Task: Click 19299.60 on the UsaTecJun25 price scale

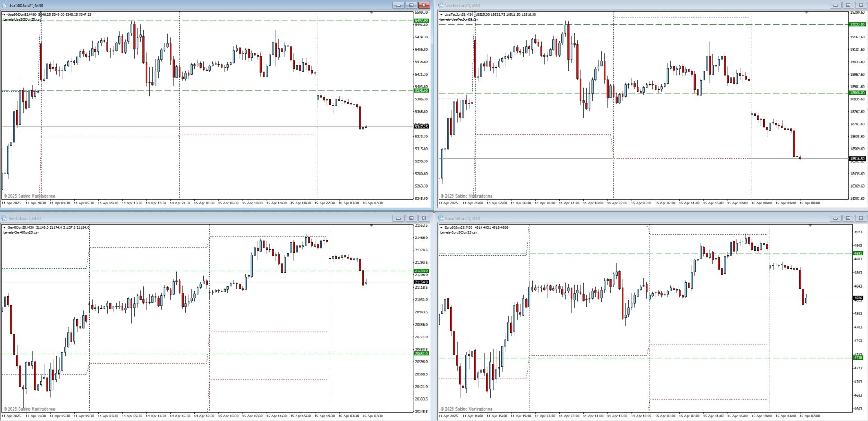Action: 858,13
